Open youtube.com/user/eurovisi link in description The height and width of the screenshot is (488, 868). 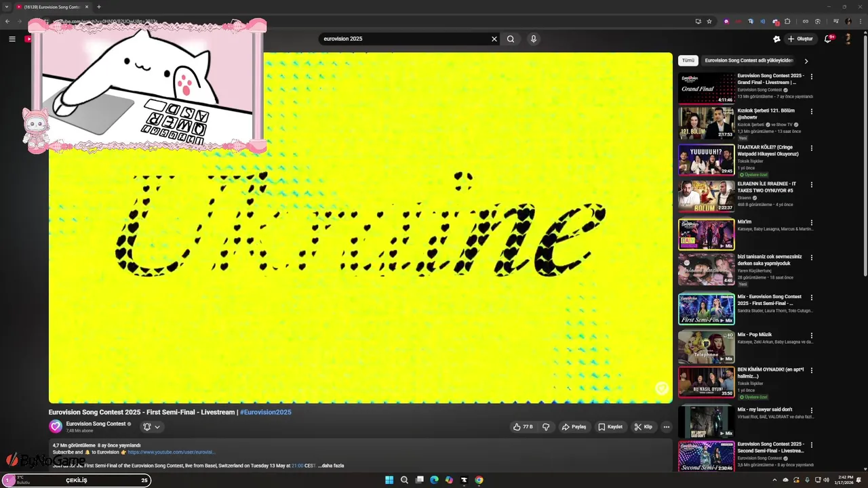tap(172, 452)
